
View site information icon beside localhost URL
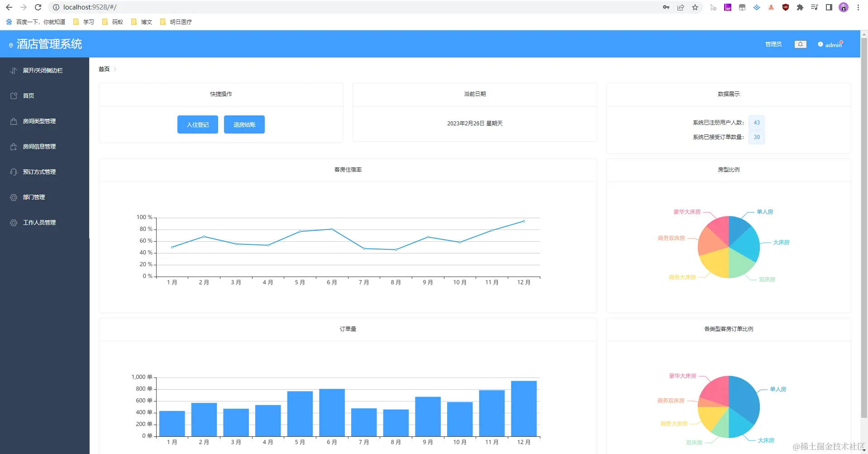[x=56, y=7]
